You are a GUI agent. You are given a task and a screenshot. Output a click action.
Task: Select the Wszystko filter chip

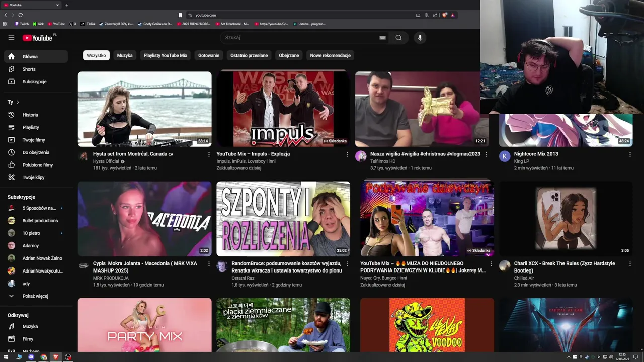[96, 55]
